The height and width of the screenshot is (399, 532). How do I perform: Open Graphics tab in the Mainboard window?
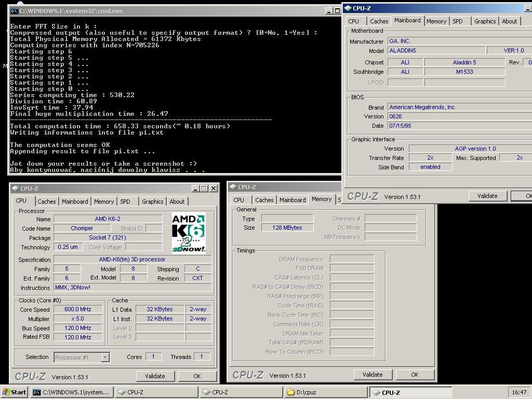coord(485,21)
